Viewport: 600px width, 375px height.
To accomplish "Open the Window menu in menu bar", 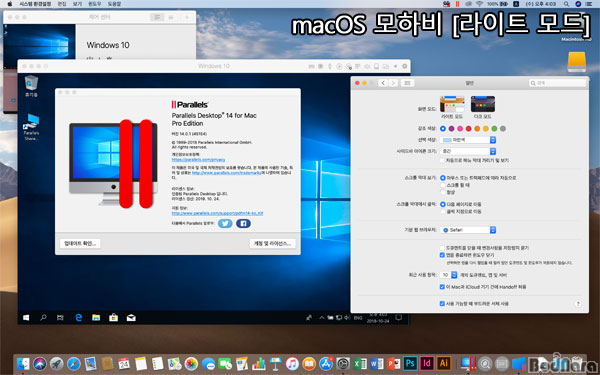I will [95, 4].
